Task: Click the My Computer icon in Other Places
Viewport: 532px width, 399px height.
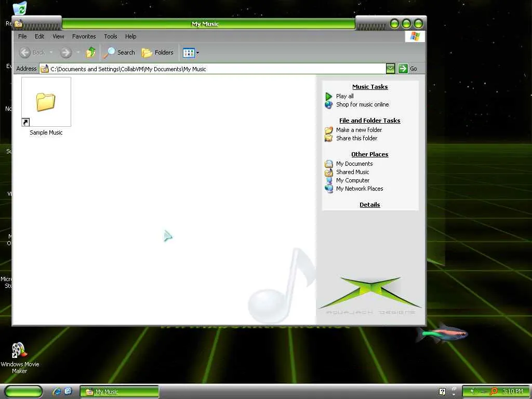Action: 329,180
